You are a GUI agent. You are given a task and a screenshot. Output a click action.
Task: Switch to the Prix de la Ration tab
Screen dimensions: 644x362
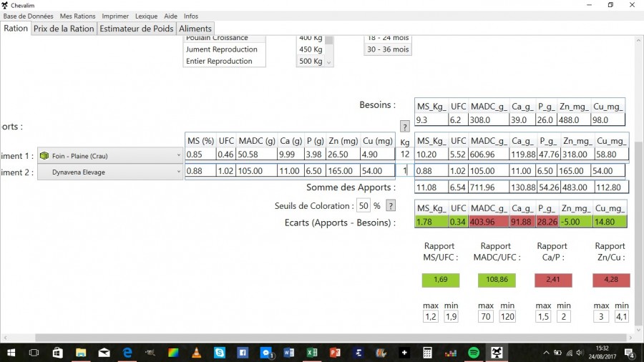(x=64, y=29)
